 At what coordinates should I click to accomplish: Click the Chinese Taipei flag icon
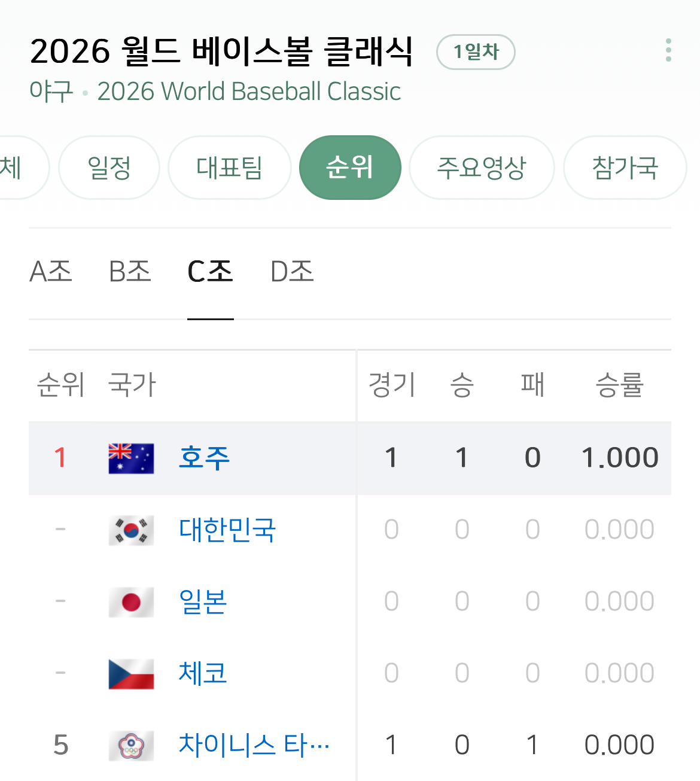[131, 746]
